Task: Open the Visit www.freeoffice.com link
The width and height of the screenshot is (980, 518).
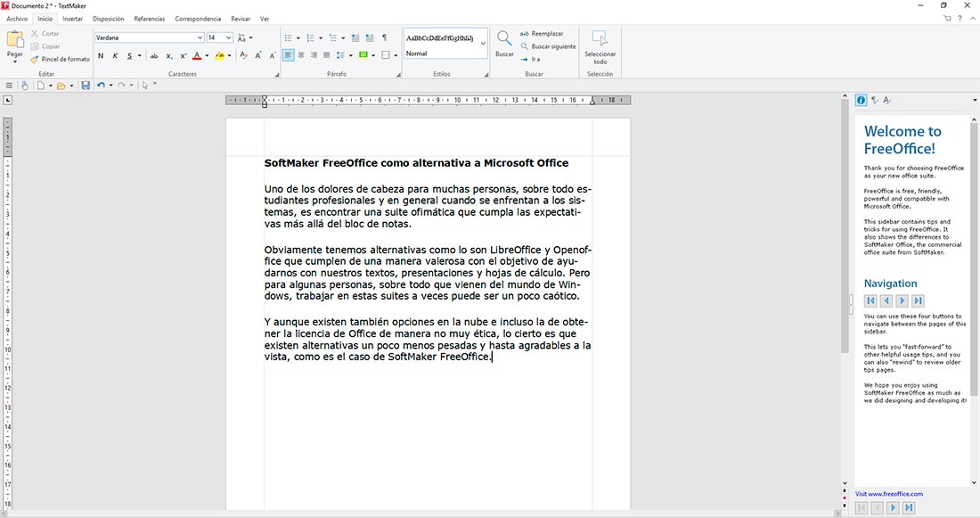Action: 888,494
